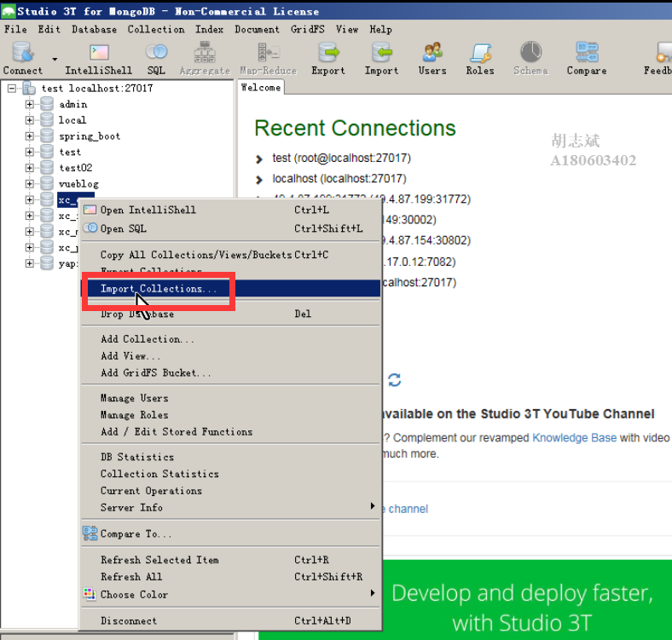Viewport: 672px width, 640px height.
Task: Switch to the Welcome tab
Action: pyautogui.click(x=261, y=88)
